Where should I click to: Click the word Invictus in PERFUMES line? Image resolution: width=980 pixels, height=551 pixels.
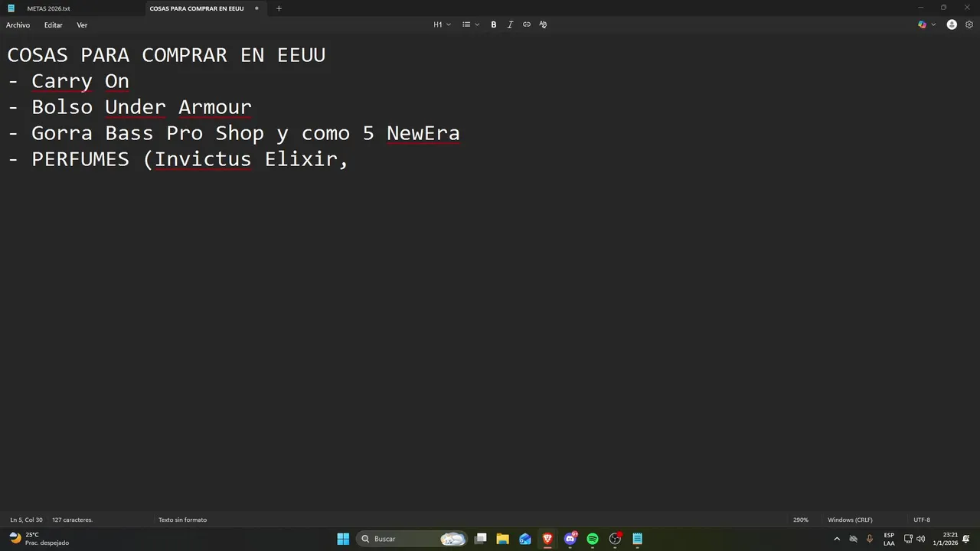(203, 159)
